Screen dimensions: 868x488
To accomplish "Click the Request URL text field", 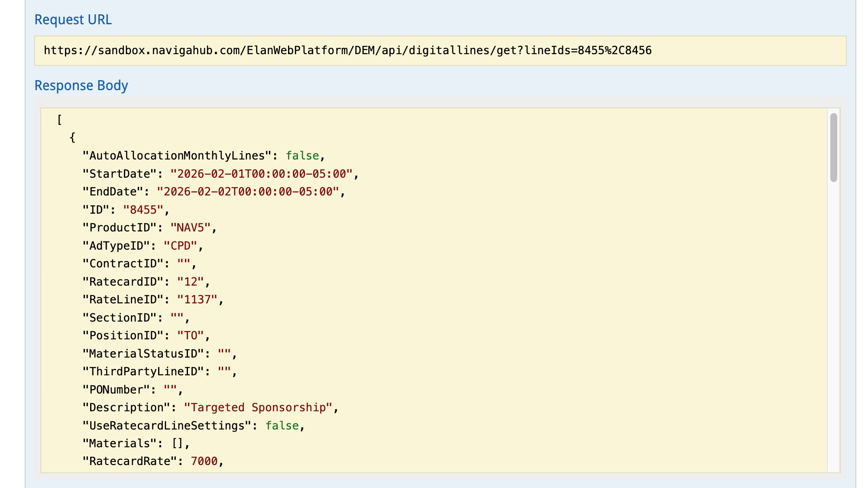I will (440, 51).
